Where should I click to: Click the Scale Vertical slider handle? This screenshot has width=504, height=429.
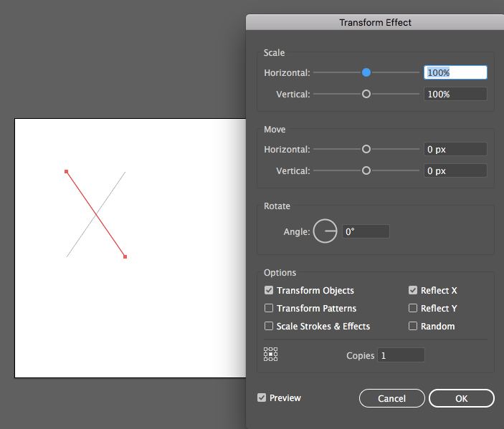click(366, 94)
